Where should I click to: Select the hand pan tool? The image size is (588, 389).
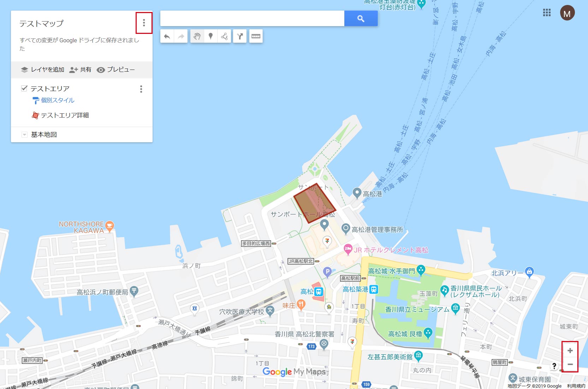[197, 36]
